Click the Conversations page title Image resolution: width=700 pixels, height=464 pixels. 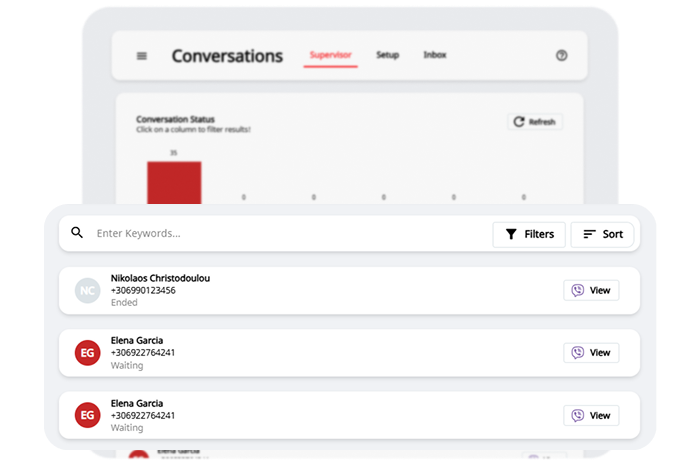(x=227, y=57)
